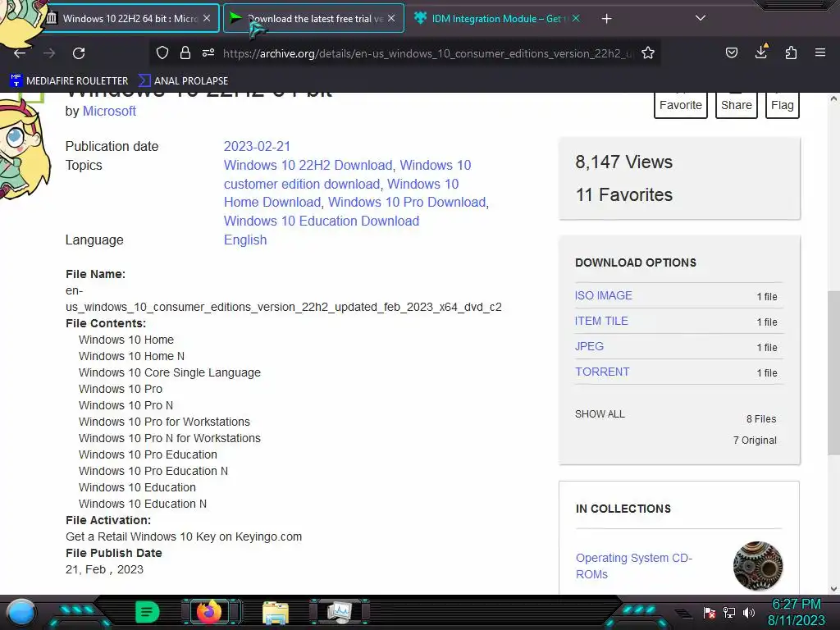Open the taskbar clock 6:27 PM
Screen dimensions: 840x630
[x=797, y=612]
